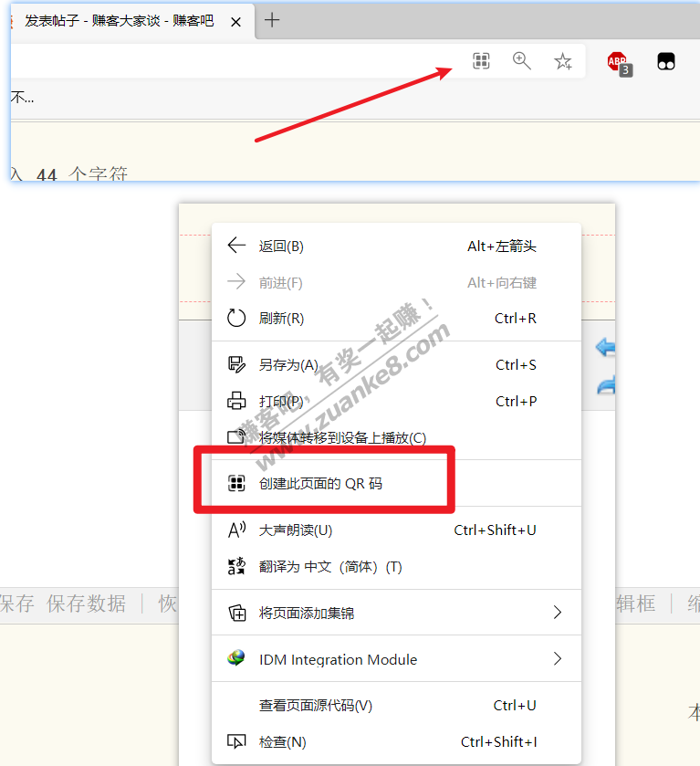Select 刷新(R) in the context menu

(x=281, y=319)
